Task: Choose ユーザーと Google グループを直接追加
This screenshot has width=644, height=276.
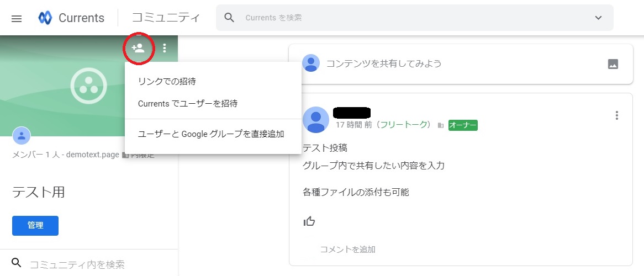Action: (211, 134)
